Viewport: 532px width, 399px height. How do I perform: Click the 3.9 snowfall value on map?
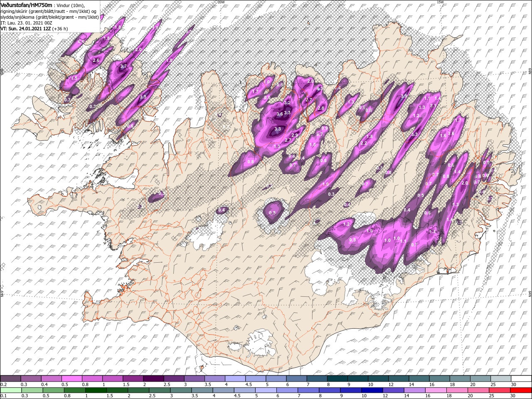click(404, 96)
